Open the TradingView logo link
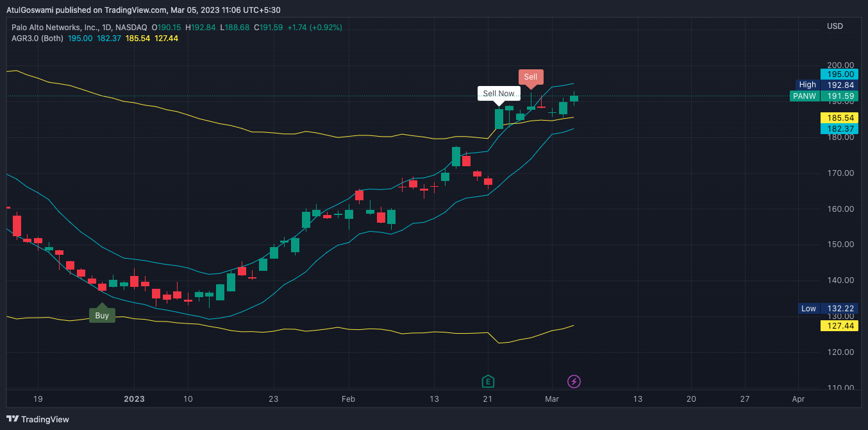The image size is (868, 430). [x=38, y=419]
